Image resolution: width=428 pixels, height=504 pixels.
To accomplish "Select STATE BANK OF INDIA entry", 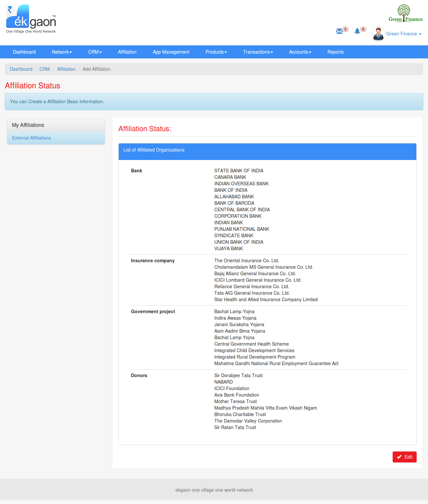I will coord(239,171).
